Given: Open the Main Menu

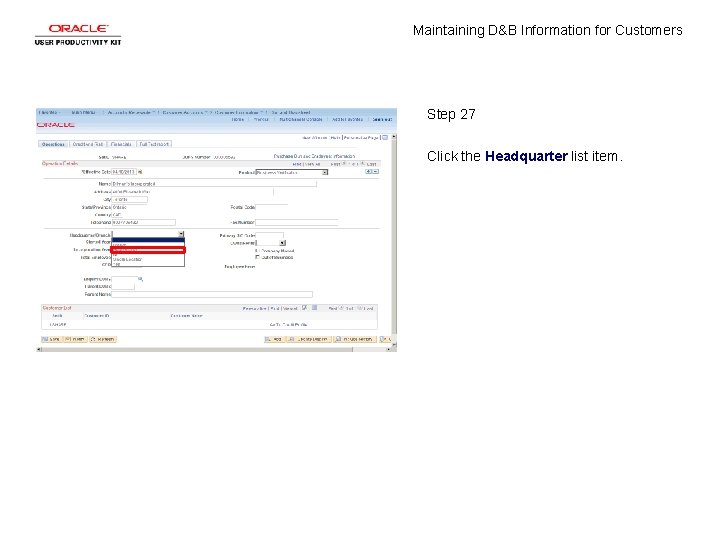Looking at the screenshot, I should click(84, 112).
